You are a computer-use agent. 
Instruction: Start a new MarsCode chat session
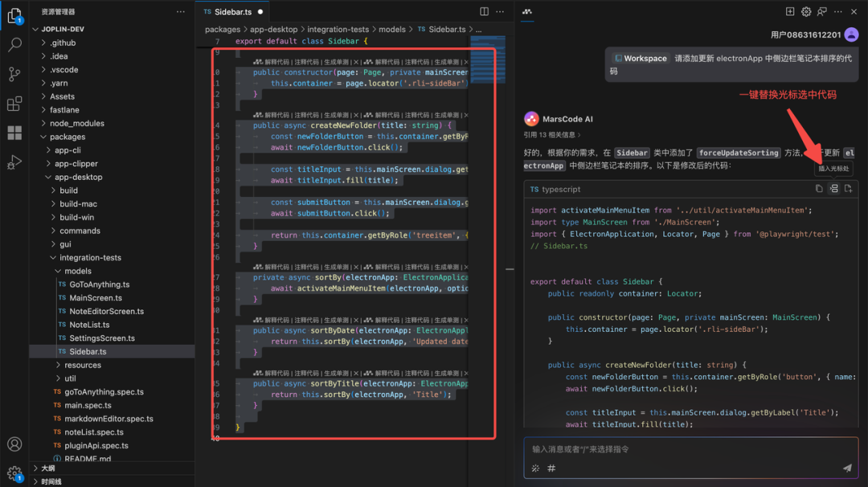tap(790, 12)
